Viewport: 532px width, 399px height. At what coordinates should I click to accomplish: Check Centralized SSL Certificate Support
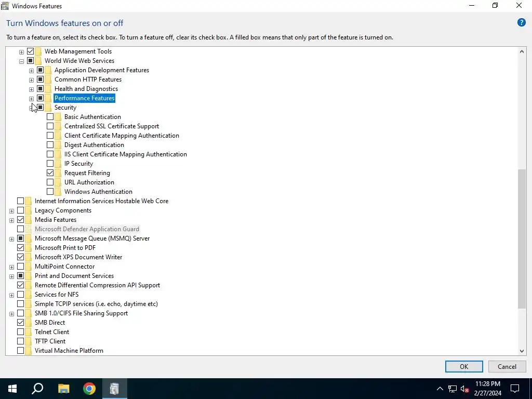tap(50, 126)
